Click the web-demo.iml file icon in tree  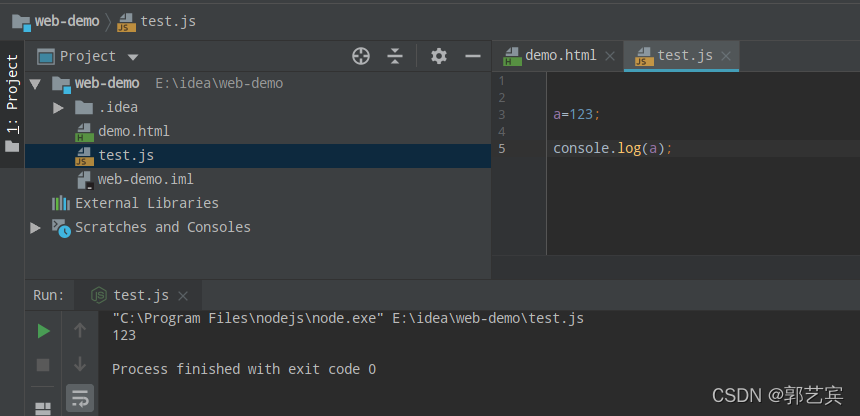pyautogui.click(x=85, y=180)
